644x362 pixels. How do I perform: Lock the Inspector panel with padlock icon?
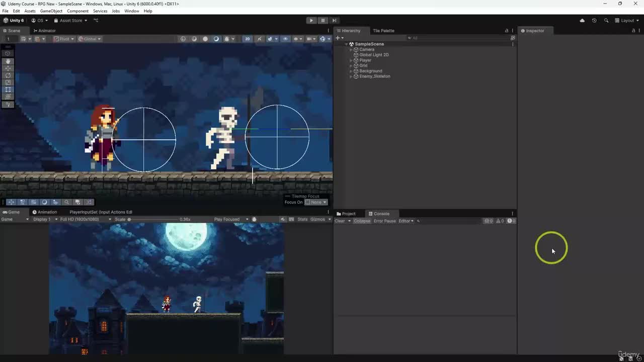(633, 31)
